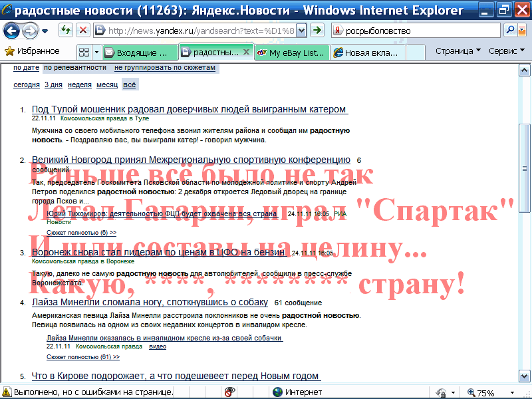
Task: Sort results по релевантности
Action: coord(75,68)
